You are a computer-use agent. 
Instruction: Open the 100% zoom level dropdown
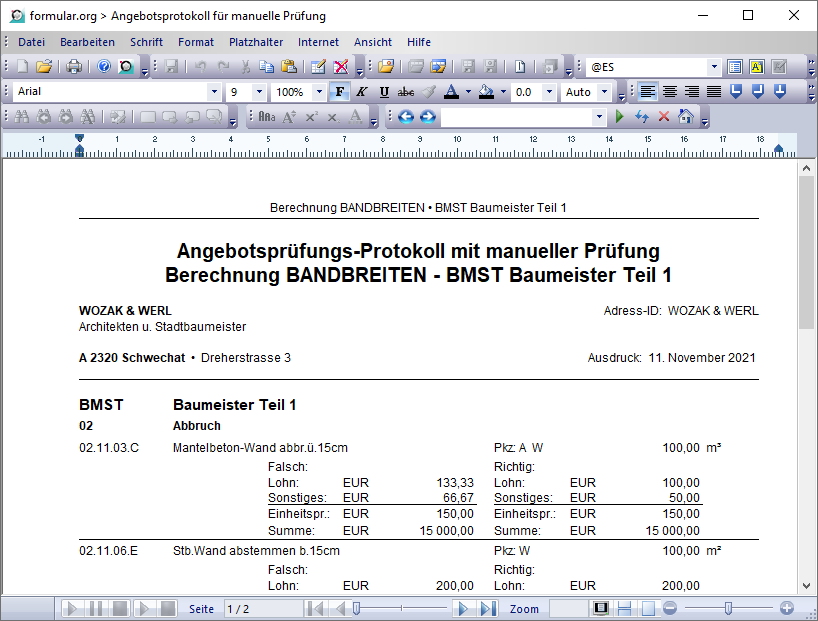point(319,92)
